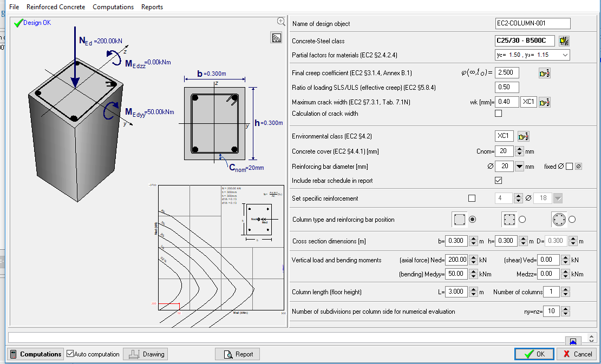The height and width of the screenshot is (364, 601).
Task: Click the Design OK status text
Action: (x=37, y=23)
